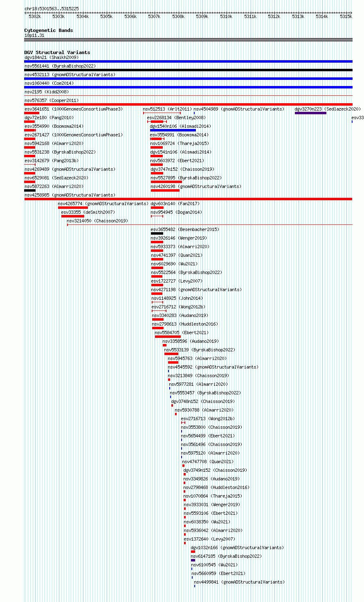The height and width of the screenshot is (602, 364).
Task: Open the nsv4741397 (Quan2021) label
Action: 177,255
